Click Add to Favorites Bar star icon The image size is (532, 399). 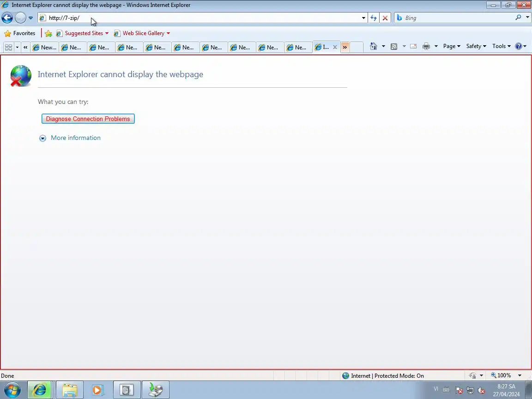[48, 33]
